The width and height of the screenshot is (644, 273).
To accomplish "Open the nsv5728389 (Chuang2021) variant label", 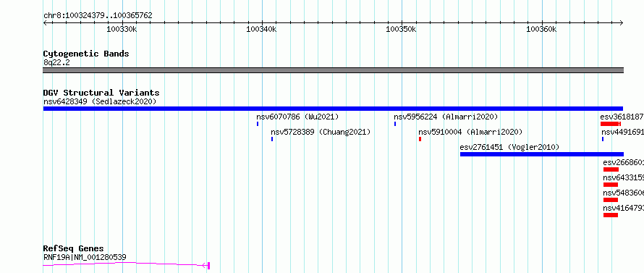I will [321, 132].
